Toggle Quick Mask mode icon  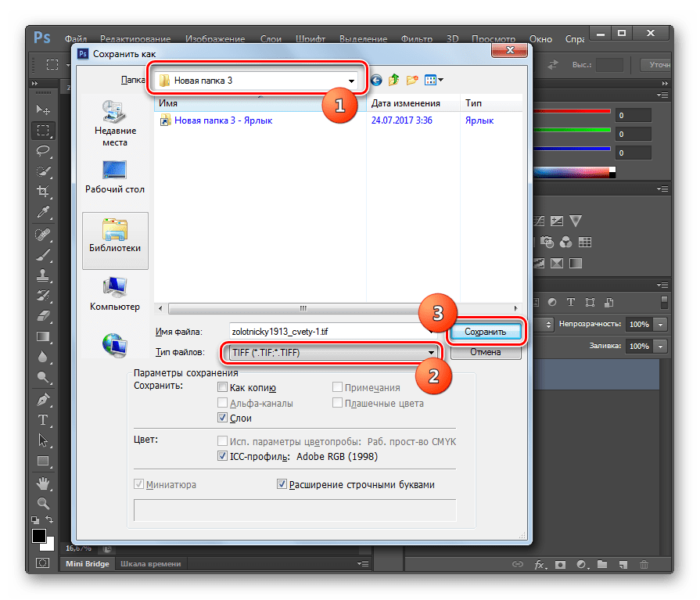[x=43, y=563]
